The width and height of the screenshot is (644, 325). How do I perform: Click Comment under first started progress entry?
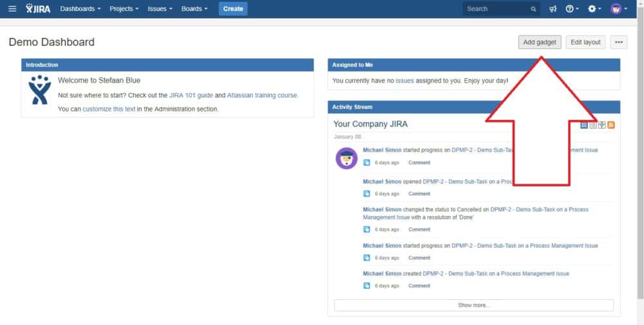[419, 162]
